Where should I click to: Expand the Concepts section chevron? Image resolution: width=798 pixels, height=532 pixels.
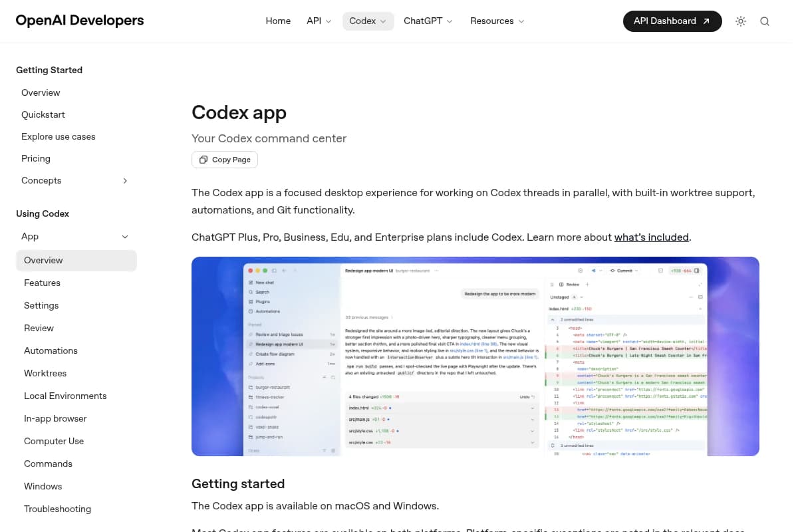coord(125,181)
